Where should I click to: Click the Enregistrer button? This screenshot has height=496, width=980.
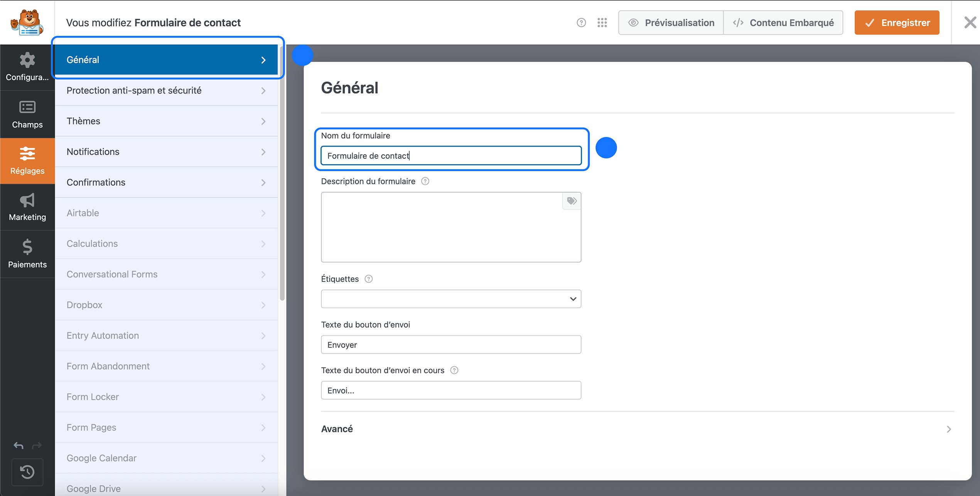click(896, 22)
